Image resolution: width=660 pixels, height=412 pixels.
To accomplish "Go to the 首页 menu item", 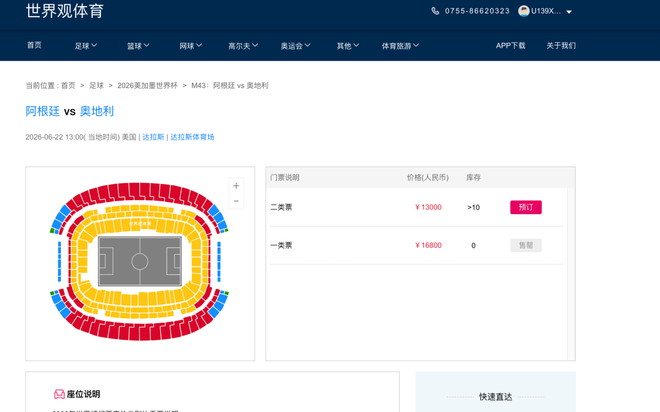I will [34, 46].
